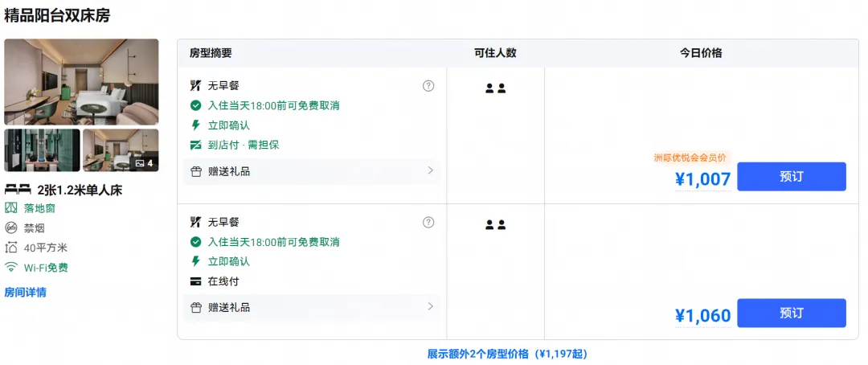Click the no-smoking icon beside 禁烟
The image size is (868, 365).
click(x=11, y=228)
